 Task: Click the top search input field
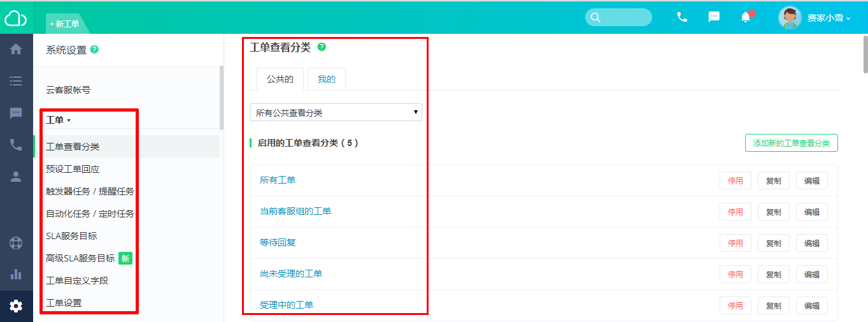[x=618, y=17]
